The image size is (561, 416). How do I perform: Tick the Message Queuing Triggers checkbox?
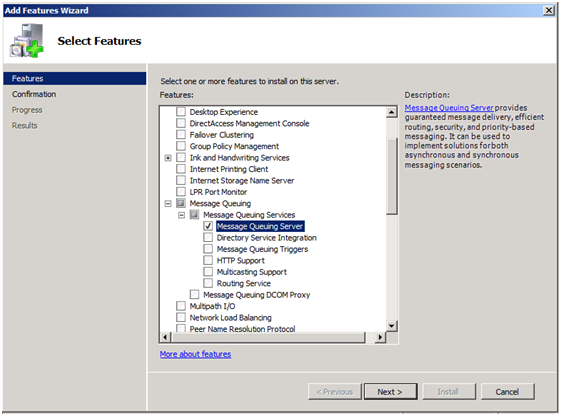[x=208, y=249]
